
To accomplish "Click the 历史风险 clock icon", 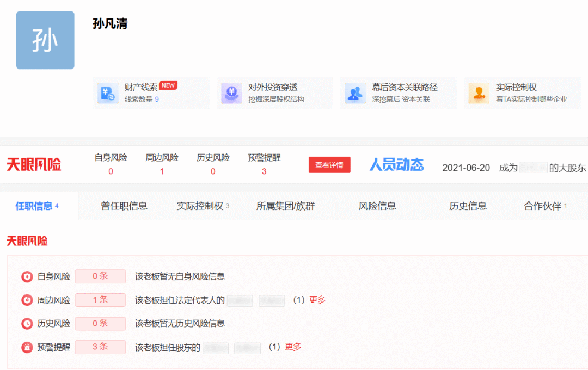I will coord(27,323).
